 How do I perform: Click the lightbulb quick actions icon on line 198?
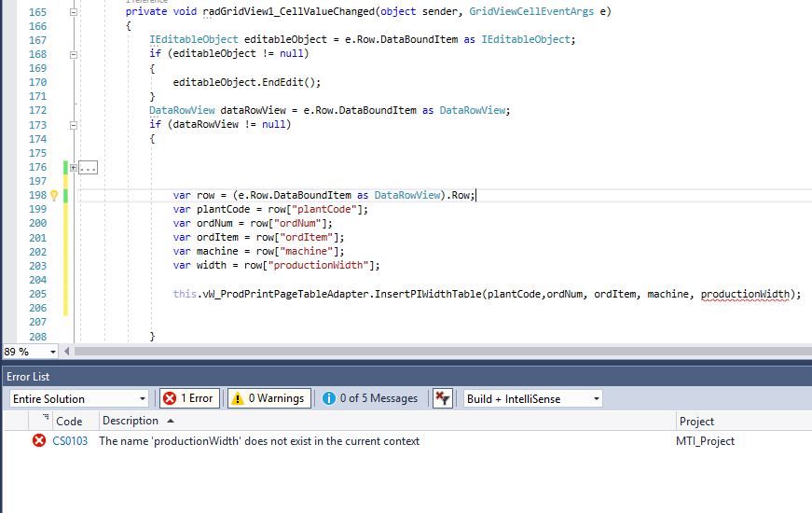tap(54, 195)
